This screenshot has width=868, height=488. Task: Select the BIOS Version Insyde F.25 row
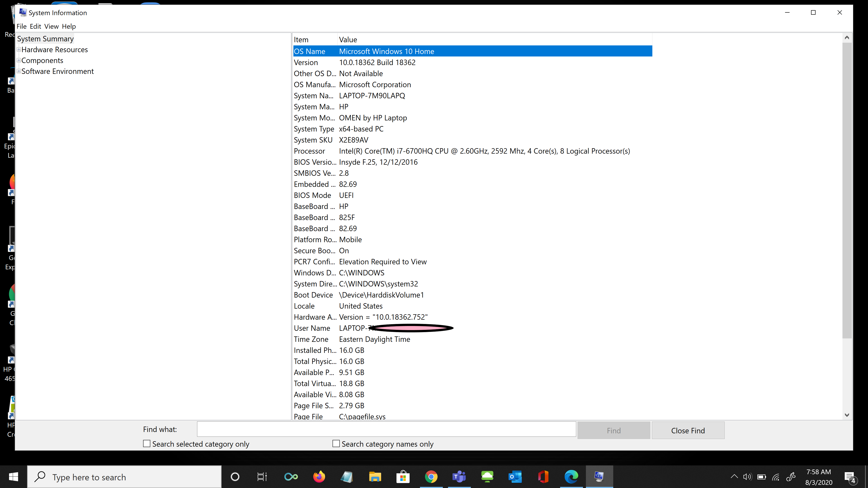[x=472, y=162]
